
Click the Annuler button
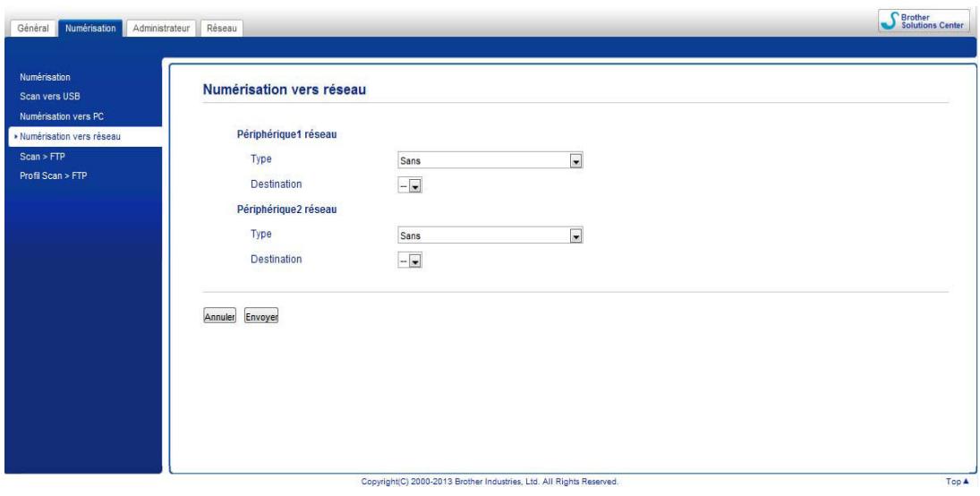click(x=220, y=317)
